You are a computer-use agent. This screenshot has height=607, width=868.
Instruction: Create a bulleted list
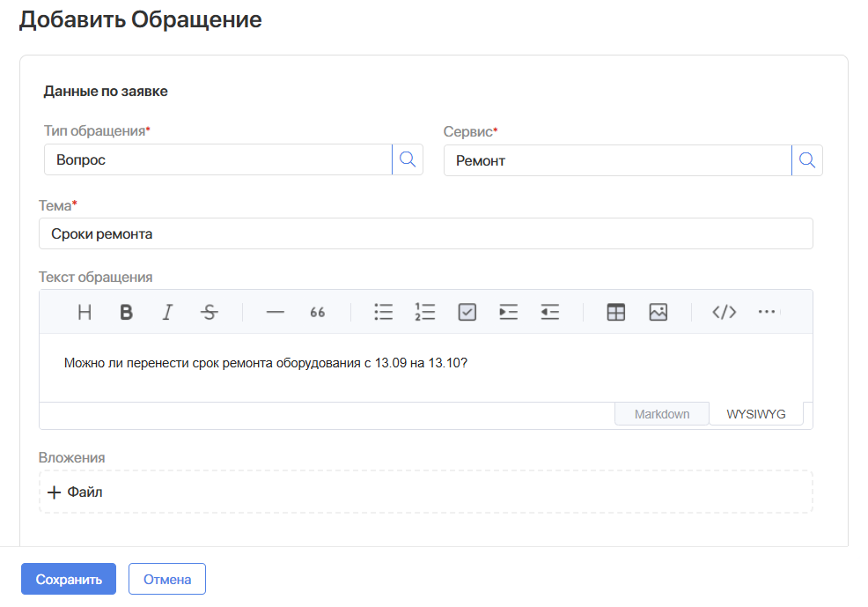(x=383, y=312)
